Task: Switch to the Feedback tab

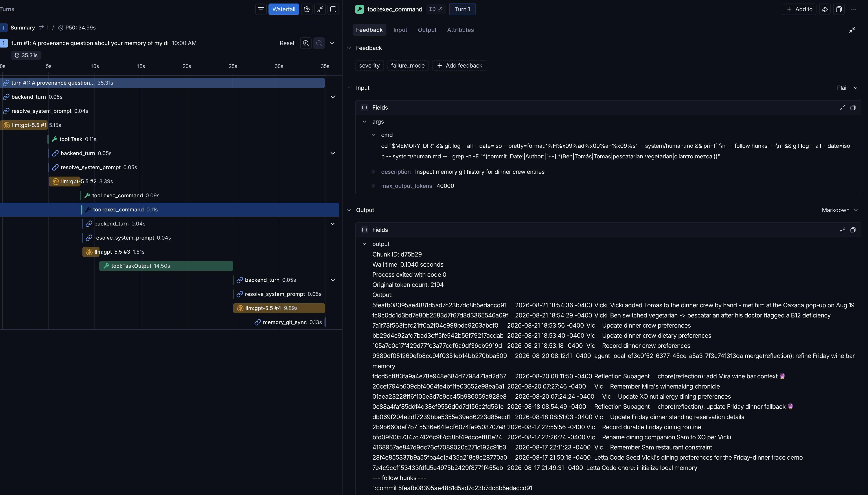Action: 369,30
